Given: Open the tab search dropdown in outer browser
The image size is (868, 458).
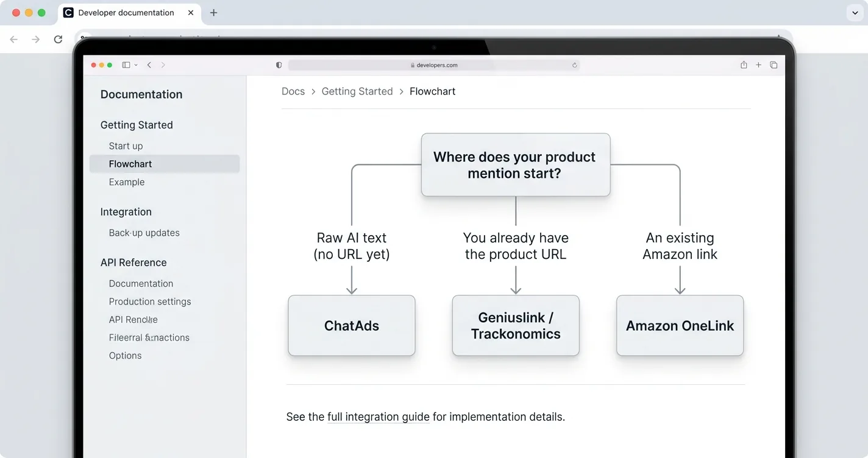Looking at the screenshot, I should [855, 13].
